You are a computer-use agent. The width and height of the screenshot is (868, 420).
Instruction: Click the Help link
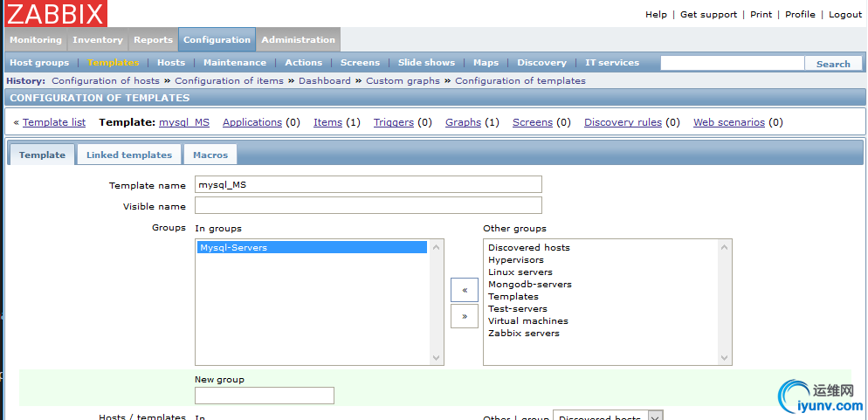click(x=656, y=14)
